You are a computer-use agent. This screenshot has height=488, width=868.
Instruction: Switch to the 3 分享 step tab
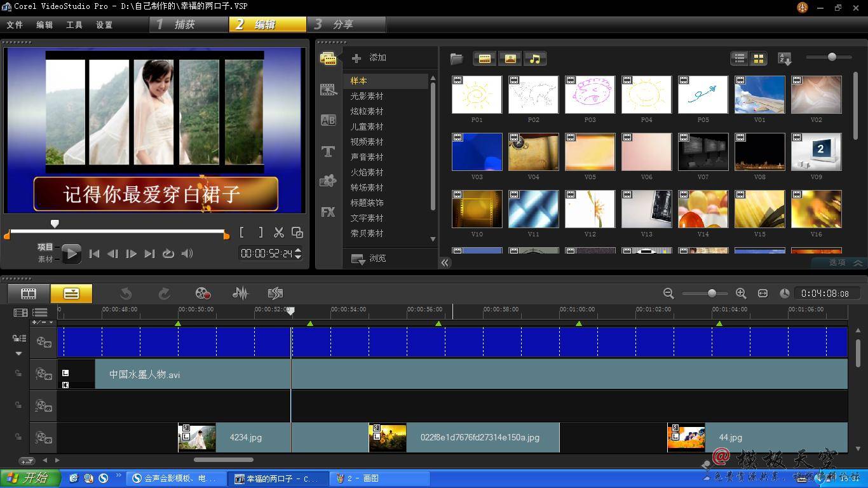[x=346, y=24]
